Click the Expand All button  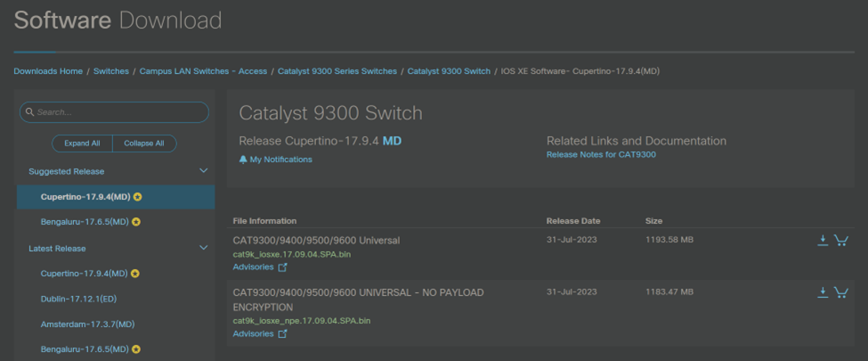coord(82,144)
